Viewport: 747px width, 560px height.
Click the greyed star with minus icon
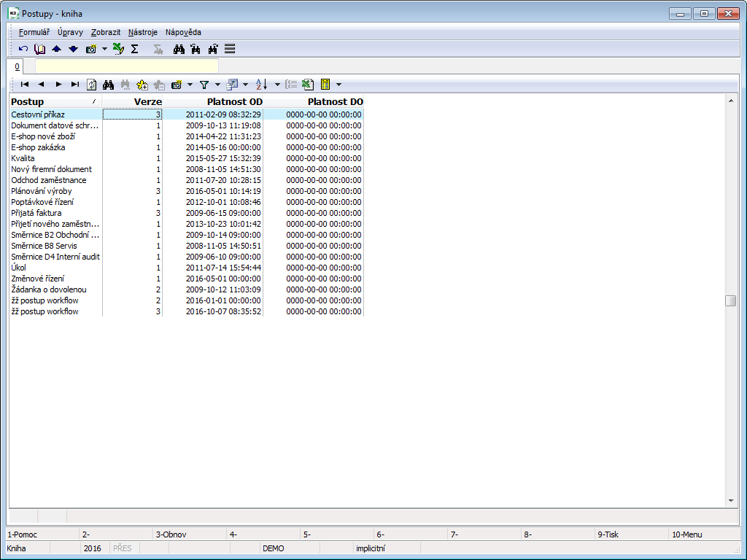tap(159, 85)
